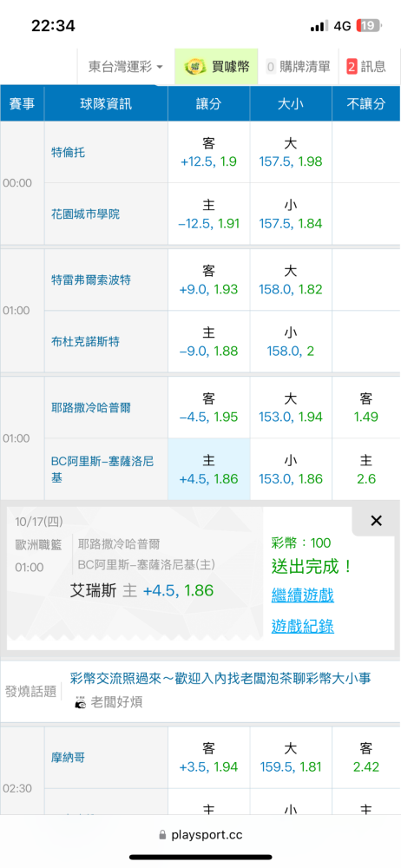Screen dimensions: 401x868
Task: Open 特倫托 team info
Action: pyautogui.click(x=68, y=153)
